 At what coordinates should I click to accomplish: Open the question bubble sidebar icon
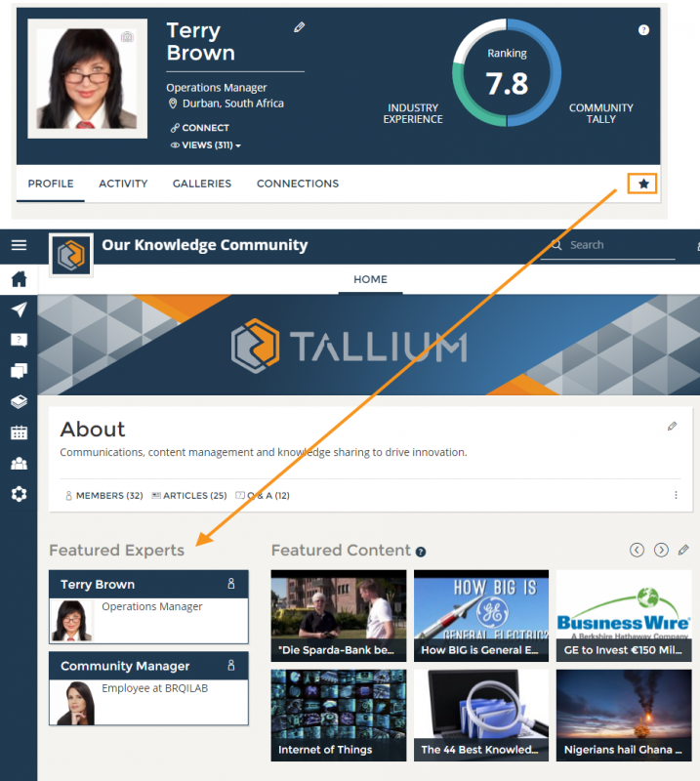(19, 340)
